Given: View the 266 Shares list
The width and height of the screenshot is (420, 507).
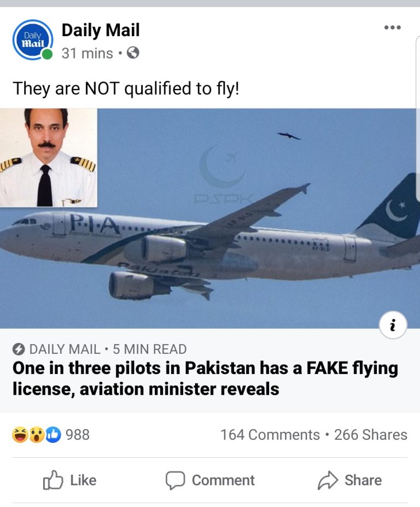Looking at the screenshot, I should (x=371, y=435).
